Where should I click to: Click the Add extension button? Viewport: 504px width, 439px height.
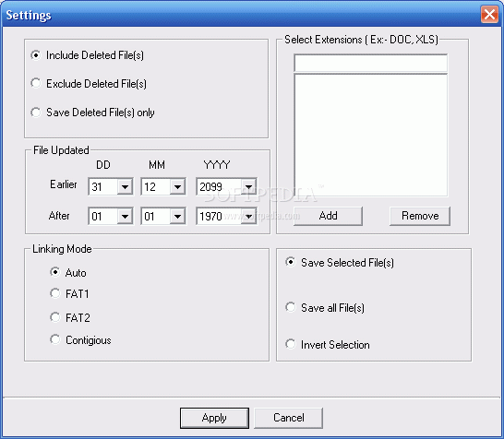click(329, 216)
